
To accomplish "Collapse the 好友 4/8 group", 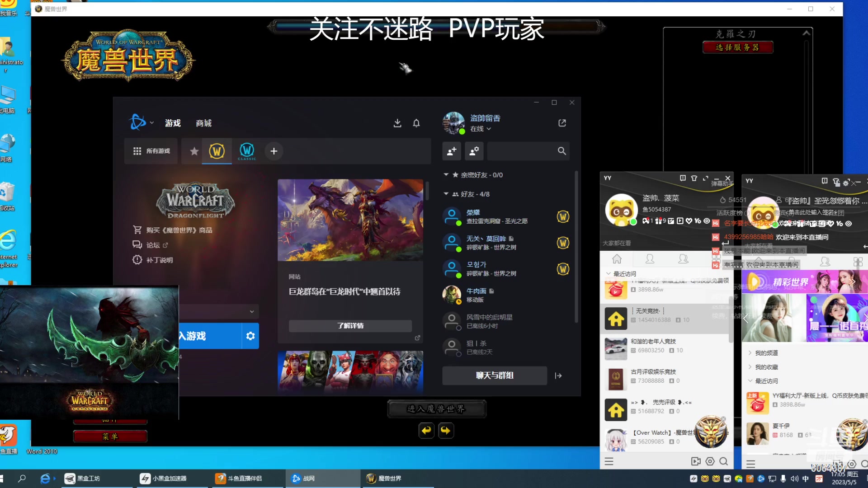I will (x=446, y=194).
